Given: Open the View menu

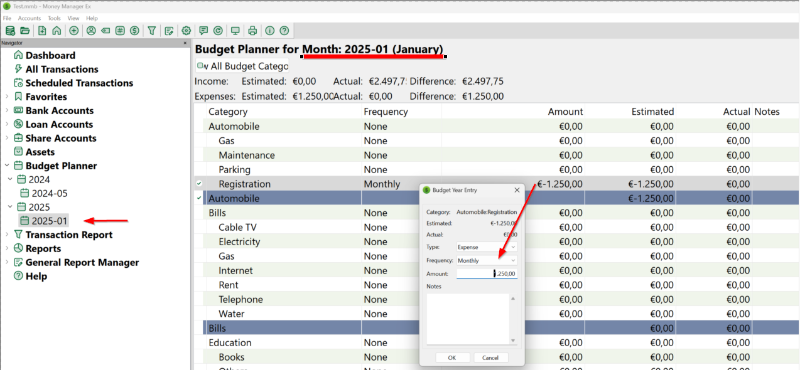Looking at the screenshot, I should [x=73, y=18].
